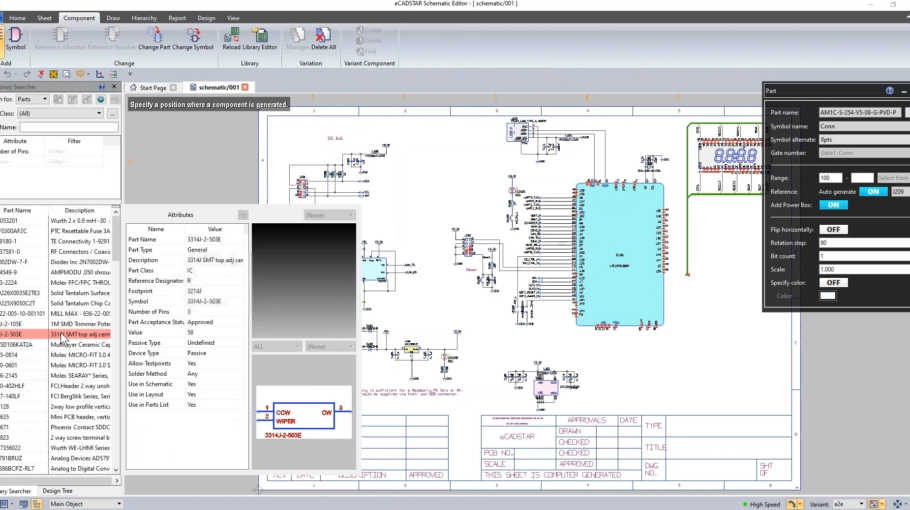Open the Design Tree tab
The image size is (910, 510).
pos(57,491)
